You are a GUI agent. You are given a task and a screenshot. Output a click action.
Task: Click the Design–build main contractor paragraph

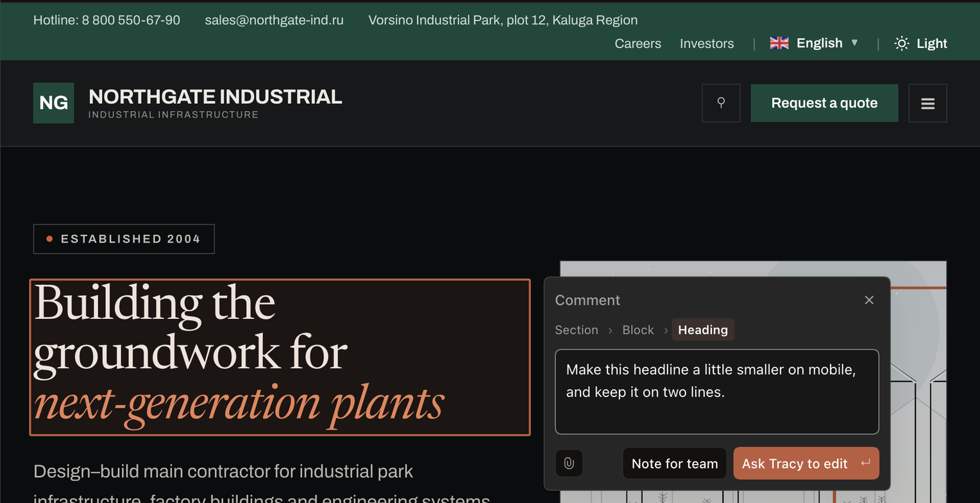coord(262,482)
